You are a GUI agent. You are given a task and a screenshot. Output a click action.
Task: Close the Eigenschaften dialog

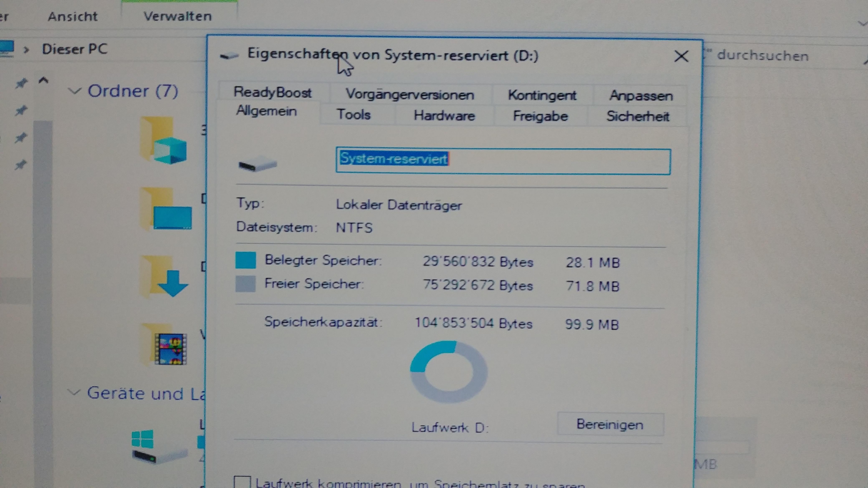[x=681, y=56]
